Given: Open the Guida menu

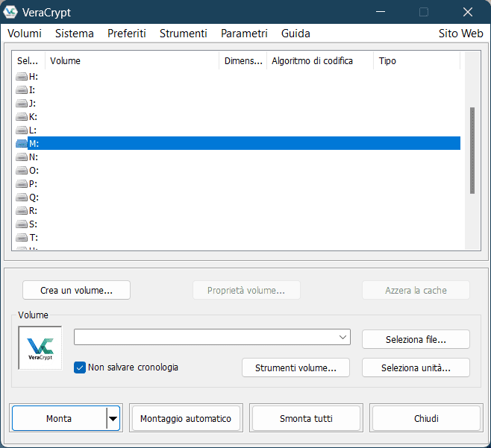Looking at the screenshot, I should [x=295, y=34].
